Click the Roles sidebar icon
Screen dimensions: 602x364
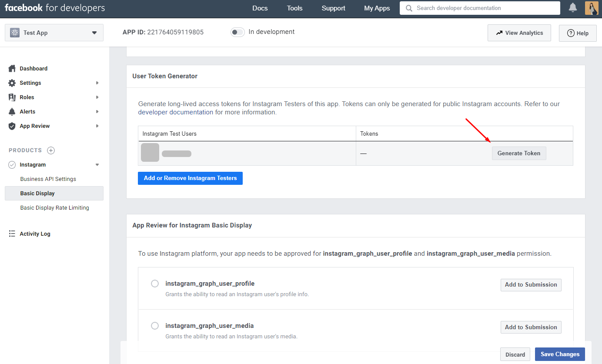click(x=12, y=97)
